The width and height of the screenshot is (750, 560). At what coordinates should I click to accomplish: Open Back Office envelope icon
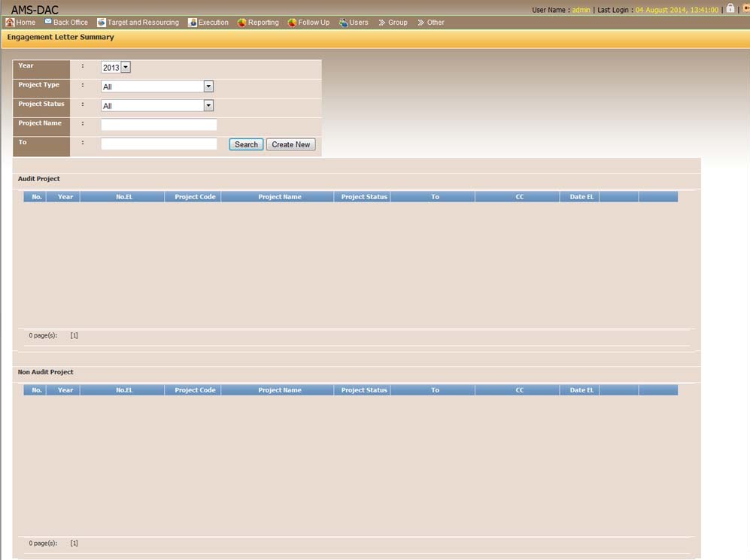click(48, 22)
